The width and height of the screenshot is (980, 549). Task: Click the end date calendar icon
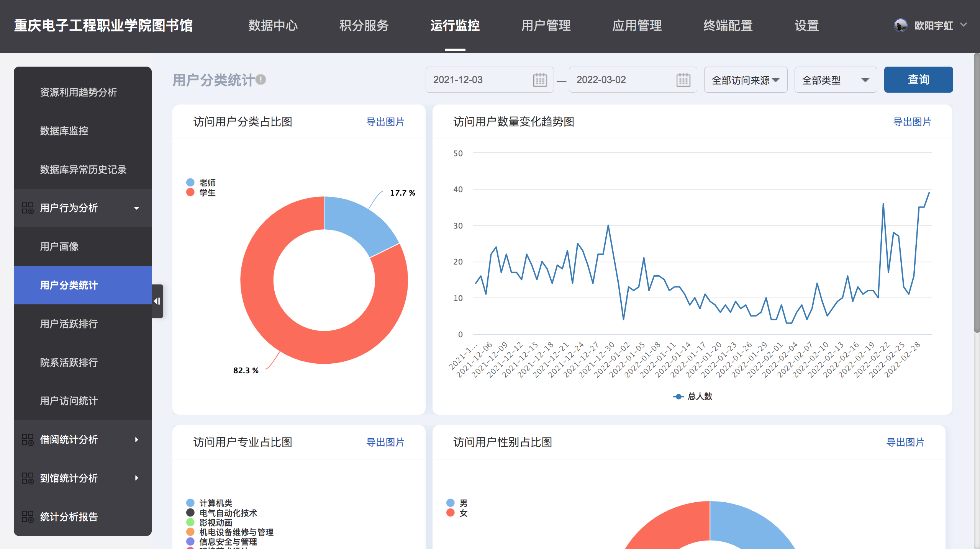click(x=683, y=80)
